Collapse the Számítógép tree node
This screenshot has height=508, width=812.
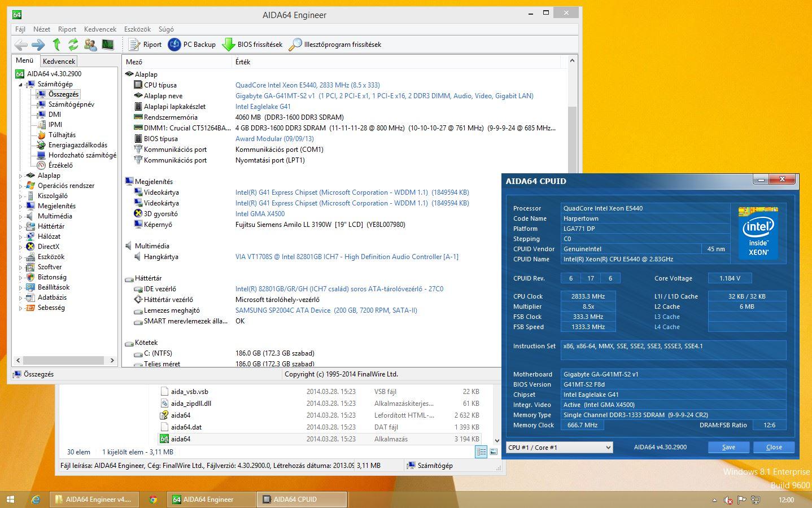[x=21, y=84]
